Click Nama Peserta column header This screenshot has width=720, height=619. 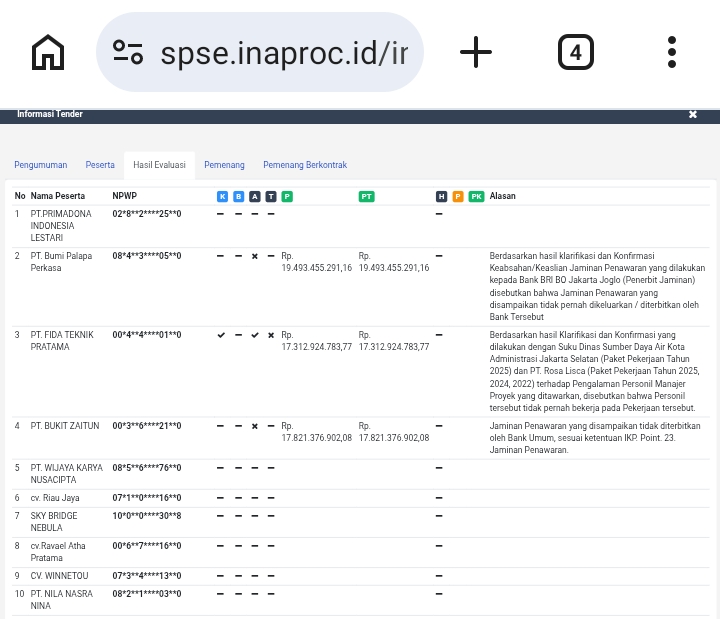[58, 196]
